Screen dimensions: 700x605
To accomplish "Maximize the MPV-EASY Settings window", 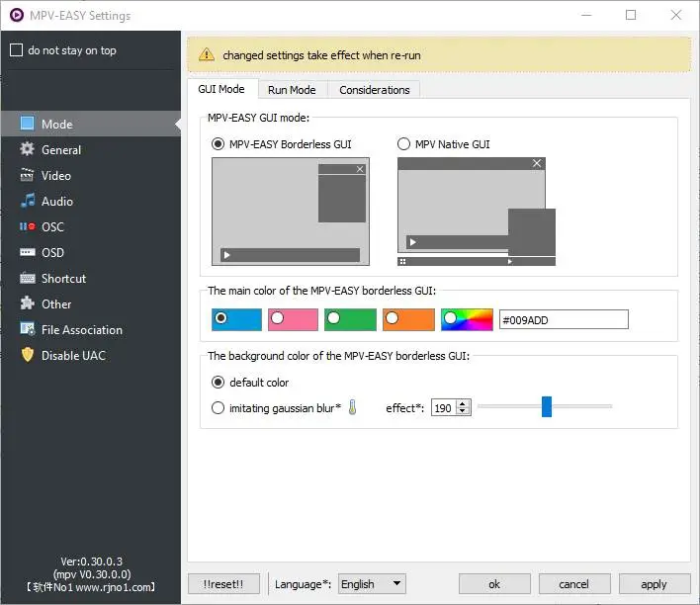I will 631,15.
